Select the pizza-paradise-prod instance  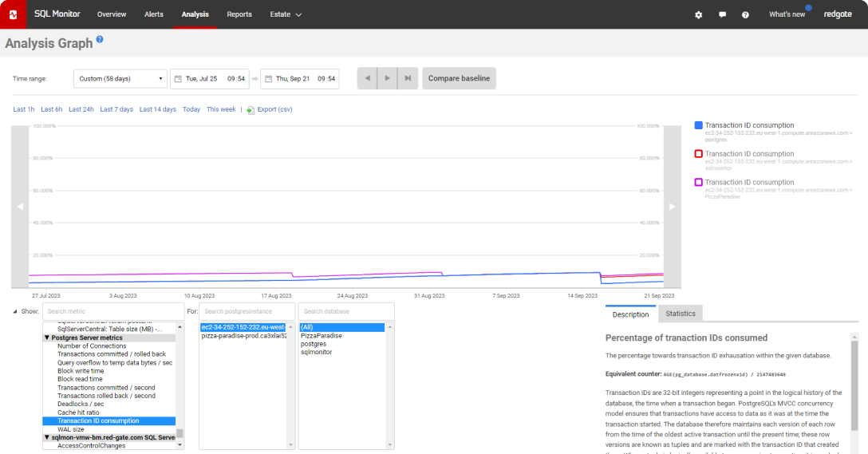tap(243, 336)
